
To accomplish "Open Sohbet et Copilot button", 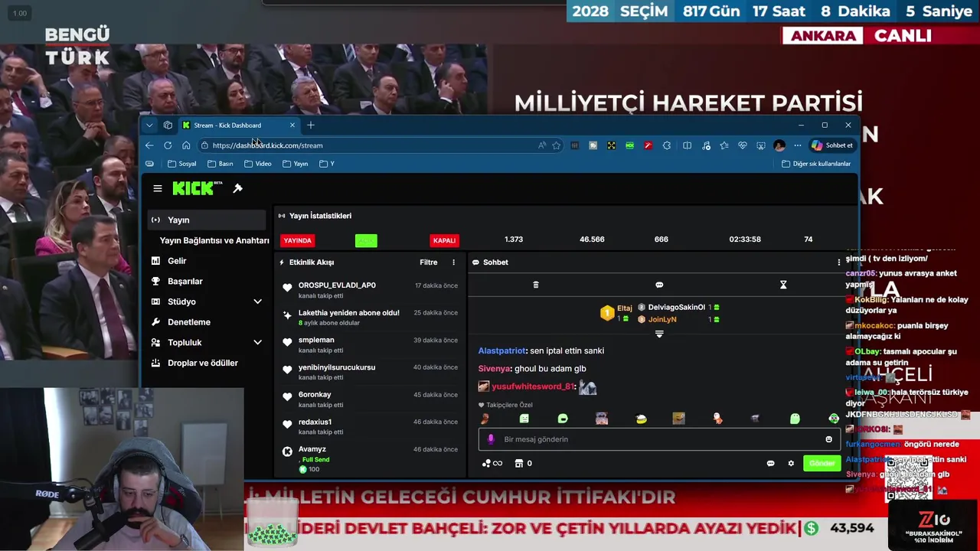I will pyautogui.click(x=832, y=145).
